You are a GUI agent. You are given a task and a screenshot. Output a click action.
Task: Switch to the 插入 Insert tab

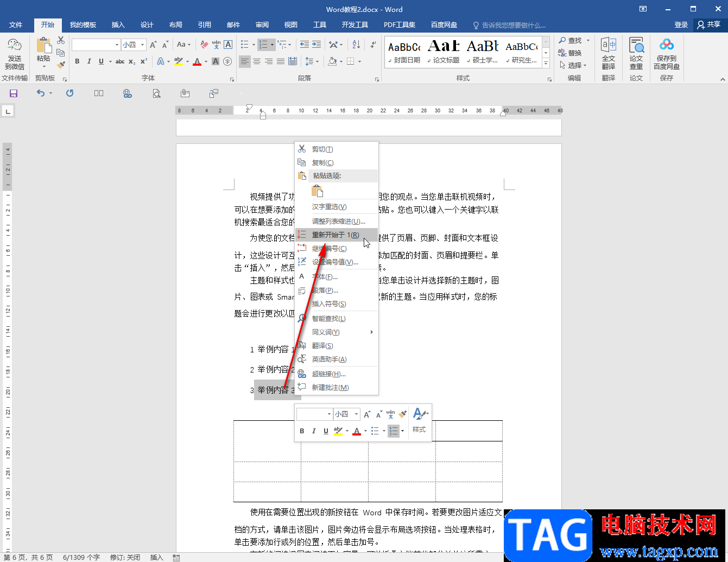(118, 25)
